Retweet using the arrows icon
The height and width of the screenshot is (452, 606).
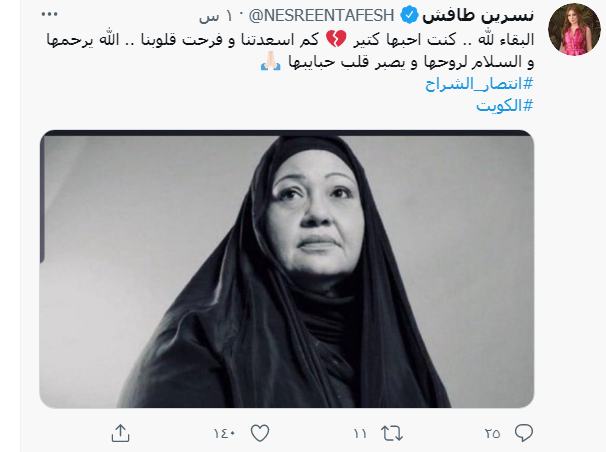(x=392, y=433)
